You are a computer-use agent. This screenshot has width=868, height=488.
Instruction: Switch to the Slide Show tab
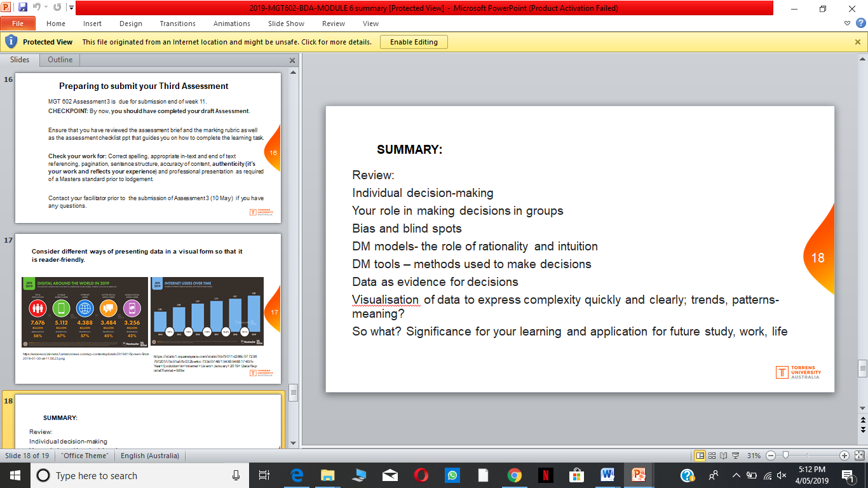click(286, 24)
